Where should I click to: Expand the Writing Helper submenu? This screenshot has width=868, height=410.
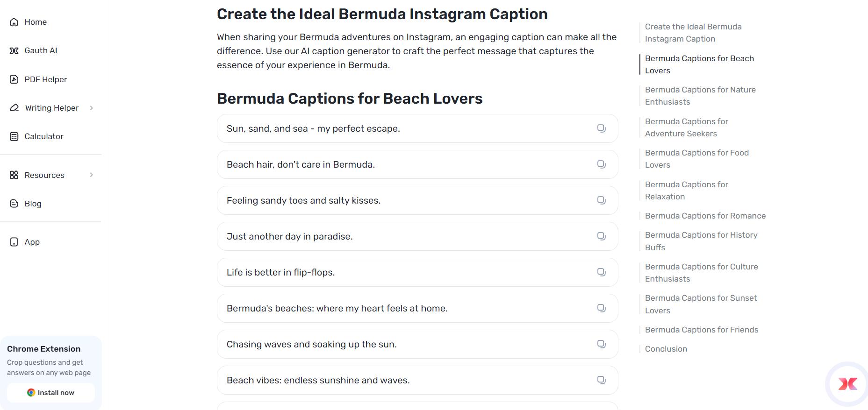92,108
